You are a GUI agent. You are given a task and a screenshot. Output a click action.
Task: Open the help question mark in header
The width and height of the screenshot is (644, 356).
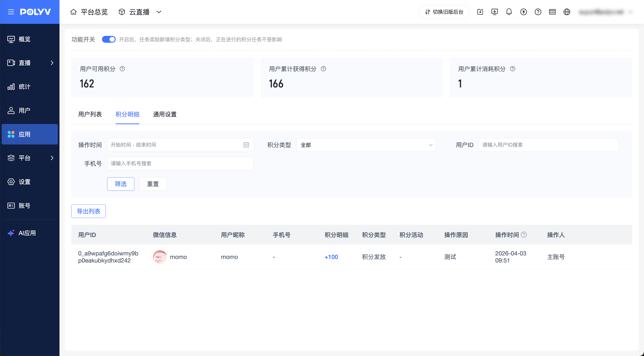tap(538, 12)
